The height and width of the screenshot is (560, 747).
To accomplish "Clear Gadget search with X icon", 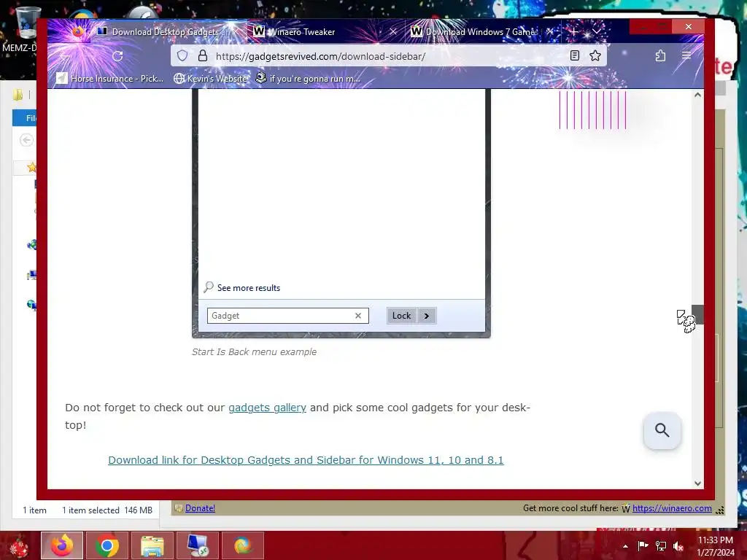I will point(358,316).
